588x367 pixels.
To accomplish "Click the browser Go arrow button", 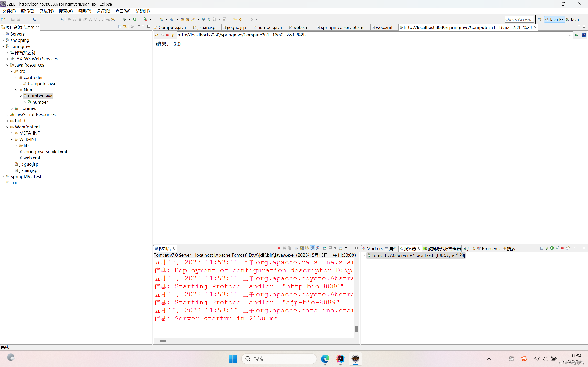I will click(x=576, y=35).
